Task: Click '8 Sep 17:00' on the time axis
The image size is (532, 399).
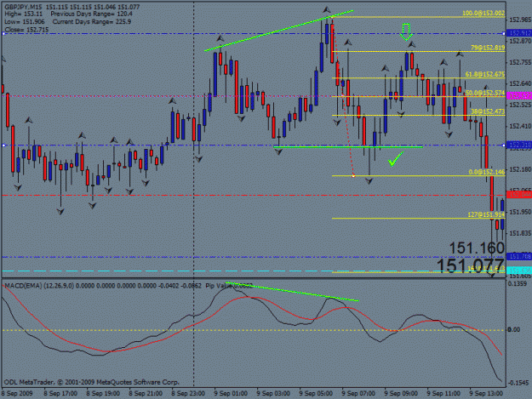Action: click(60, 394)
